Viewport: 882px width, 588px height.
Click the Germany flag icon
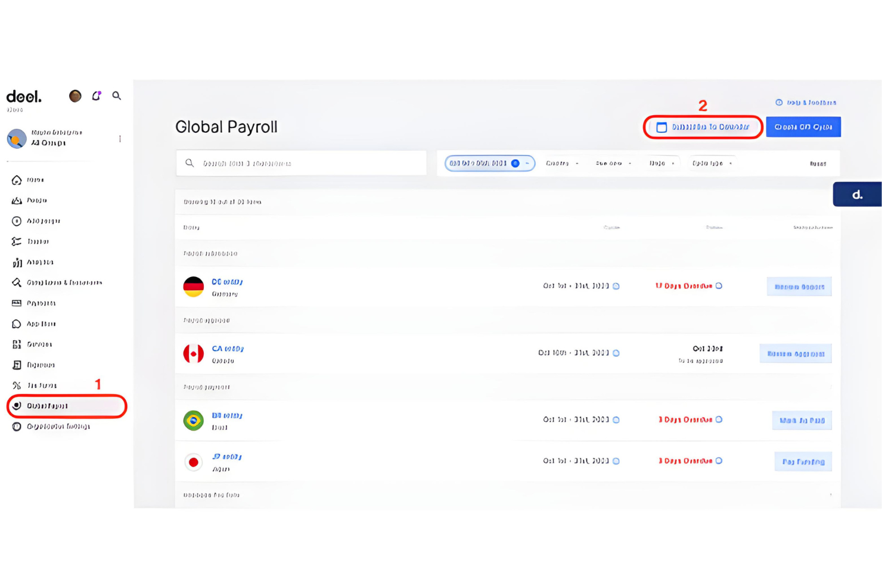point(193,287)
